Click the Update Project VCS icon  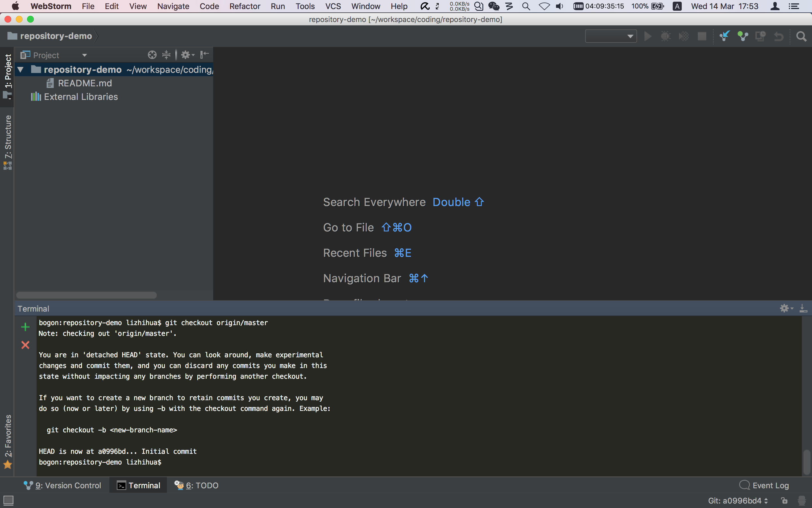(x=724, y=36)
